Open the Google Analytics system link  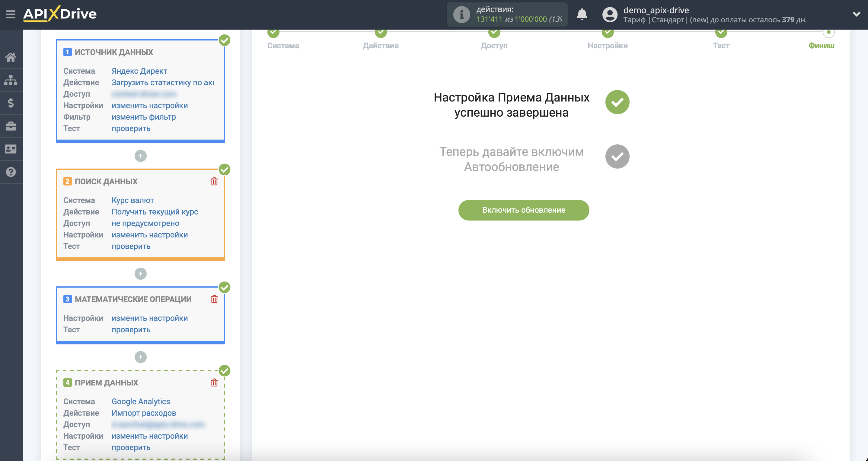tap(141, 401)
